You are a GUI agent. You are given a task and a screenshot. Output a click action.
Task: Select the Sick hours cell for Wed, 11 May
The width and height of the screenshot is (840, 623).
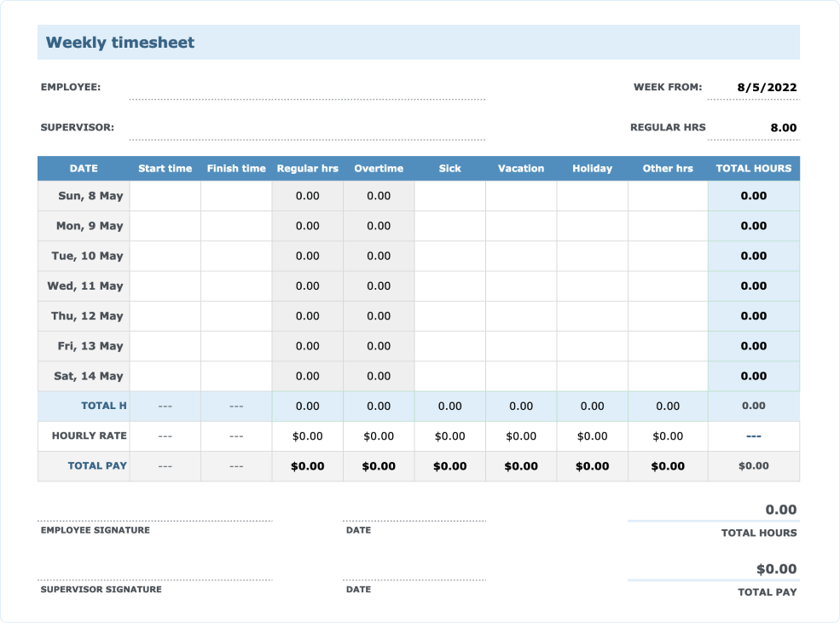point(449,286)
